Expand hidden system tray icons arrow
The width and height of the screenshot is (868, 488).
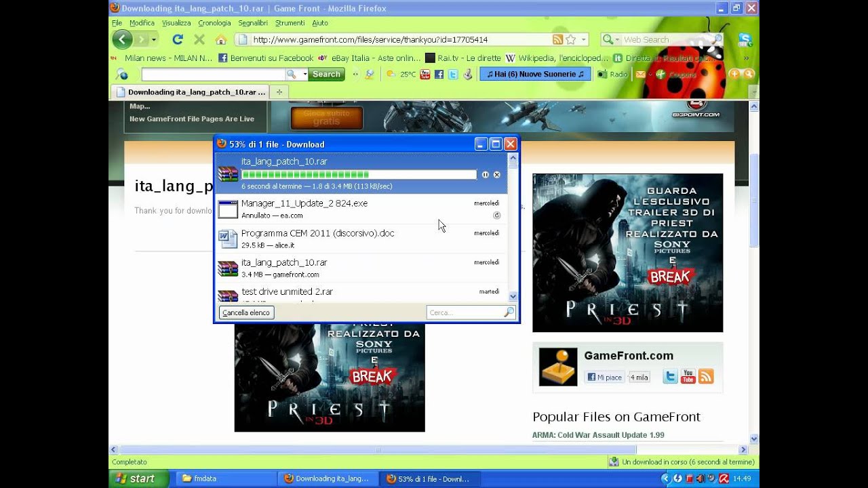pyautogui.click(x=666, y=479)
